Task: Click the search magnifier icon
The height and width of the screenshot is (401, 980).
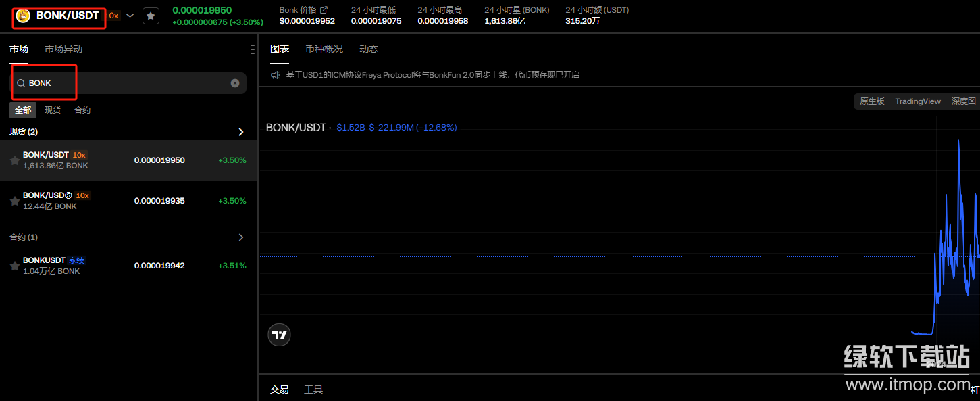Action: coord(21,83)
